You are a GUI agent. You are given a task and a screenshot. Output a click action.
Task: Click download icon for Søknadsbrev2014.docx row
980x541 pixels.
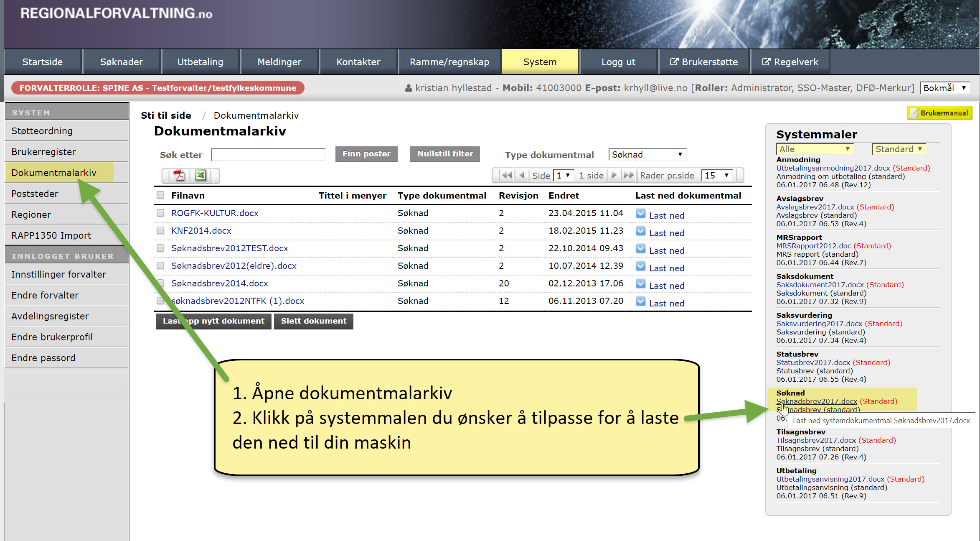[640, 284]
